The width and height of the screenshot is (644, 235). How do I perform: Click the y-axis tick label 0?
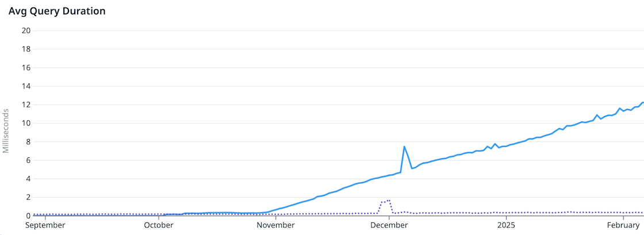tap(27, 216)
